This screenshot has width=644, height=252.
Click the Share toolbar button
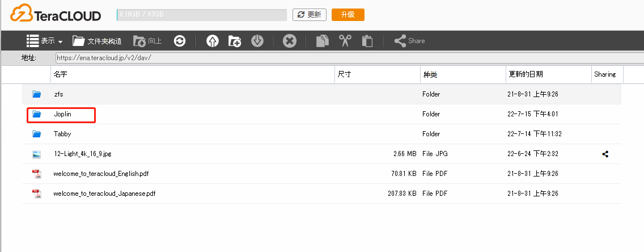point(409,41)
